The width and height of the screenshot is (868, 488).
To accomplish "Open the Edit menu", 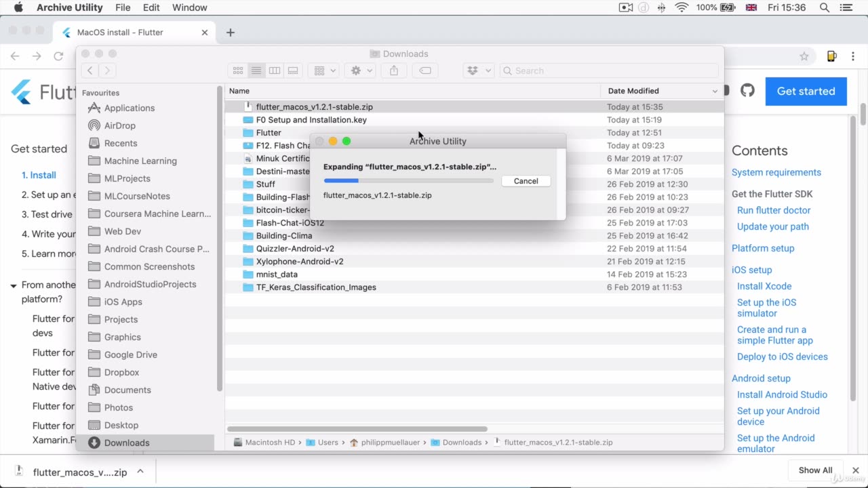I will click(151, 7).
